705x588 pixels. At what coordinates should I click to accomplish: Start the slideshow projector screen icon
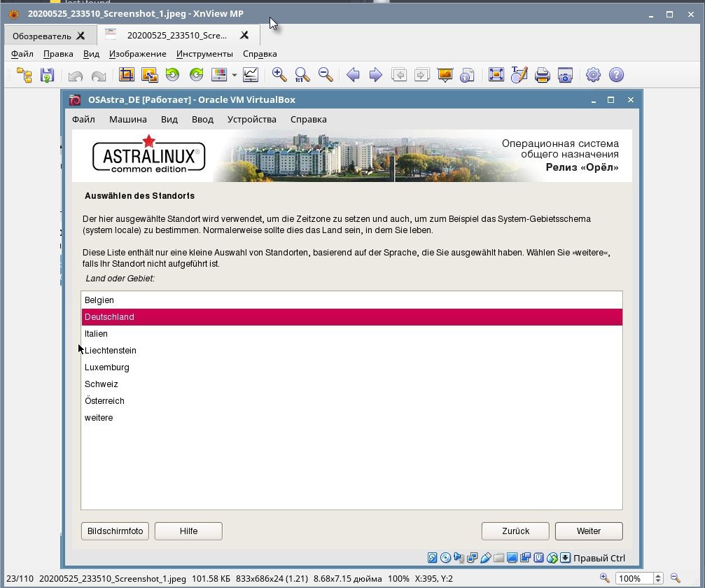(445, 75)
